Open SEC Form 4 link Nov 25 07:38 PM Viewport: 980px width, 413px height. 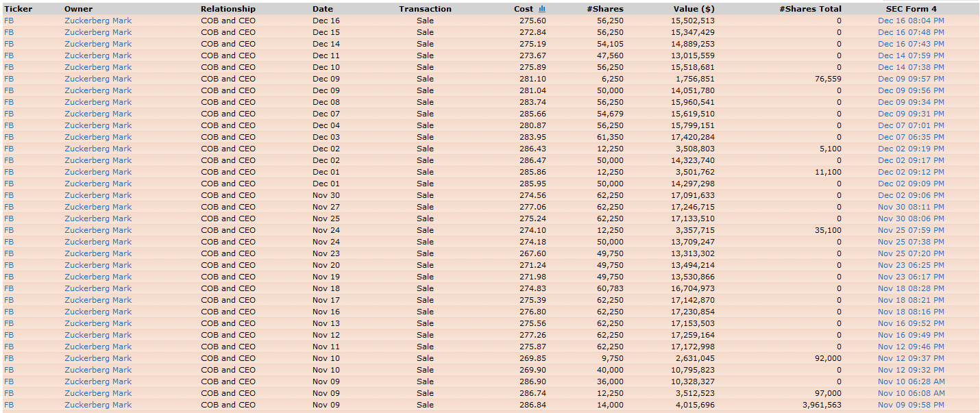coord(911,242)
